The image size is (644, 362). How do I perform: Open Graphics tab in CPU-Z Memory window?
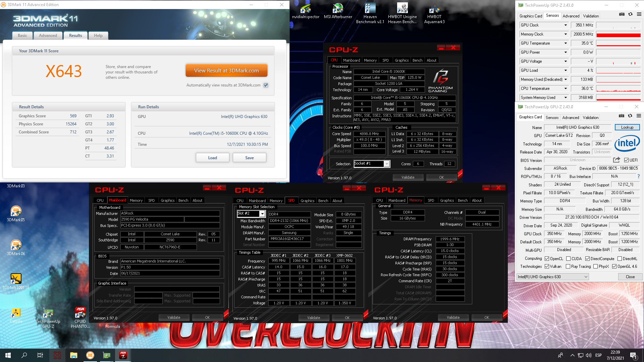tap(447, 200)
